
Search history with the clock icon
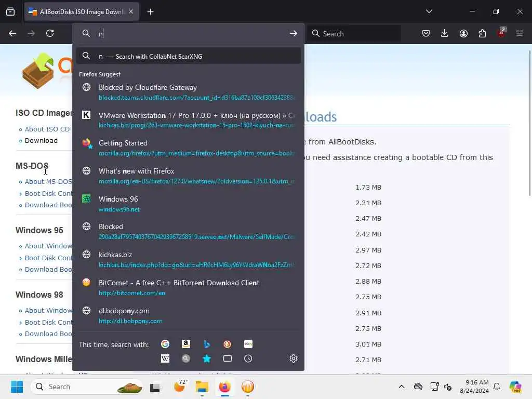tap(248, 358)
